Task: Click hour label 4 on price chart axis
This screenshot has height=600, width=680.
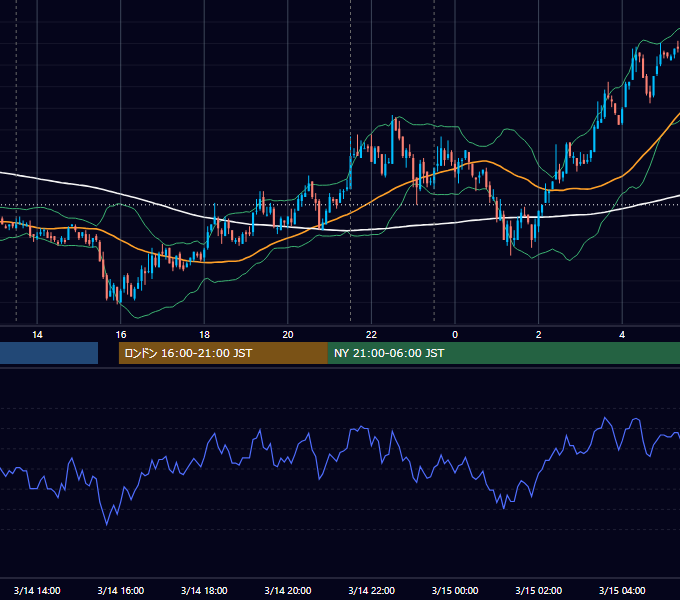Action: (x=622, y=335)
